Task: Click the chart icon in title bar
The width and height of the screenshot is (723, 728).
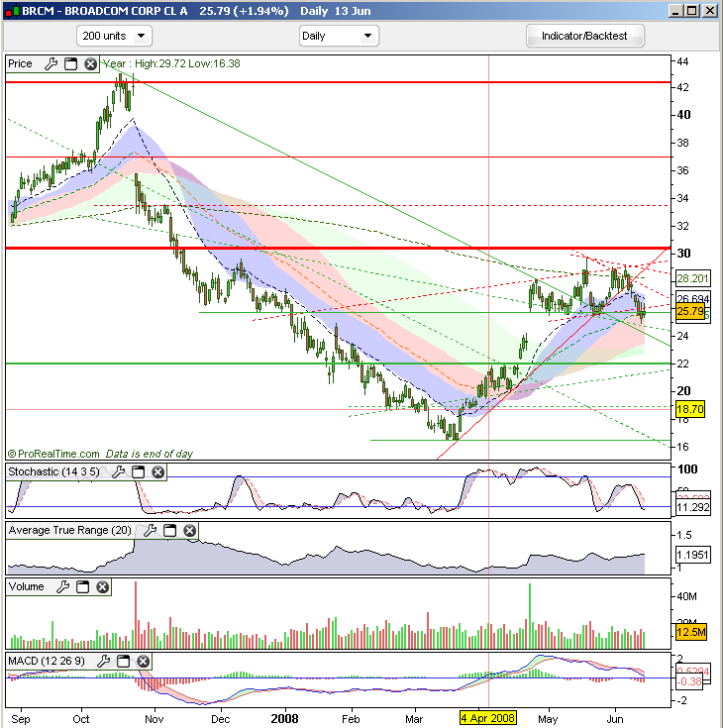Action: point(13,11)
